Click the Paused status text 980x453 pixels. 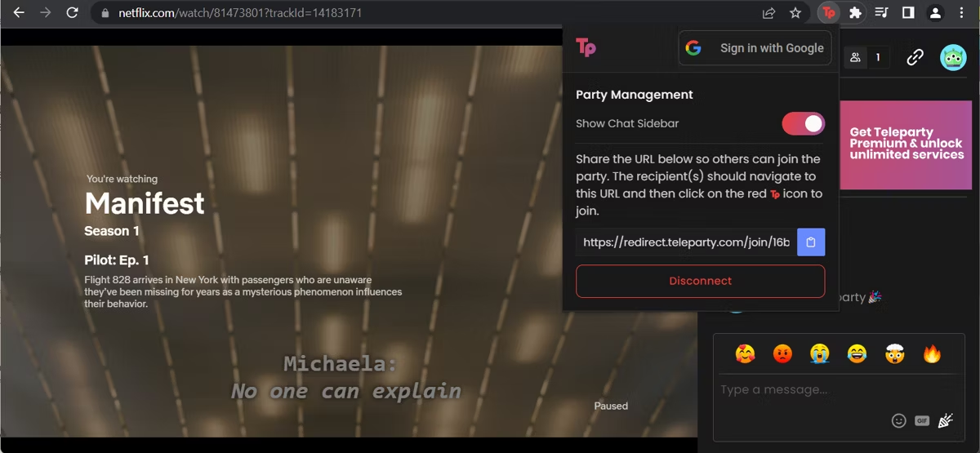[611, 406]
